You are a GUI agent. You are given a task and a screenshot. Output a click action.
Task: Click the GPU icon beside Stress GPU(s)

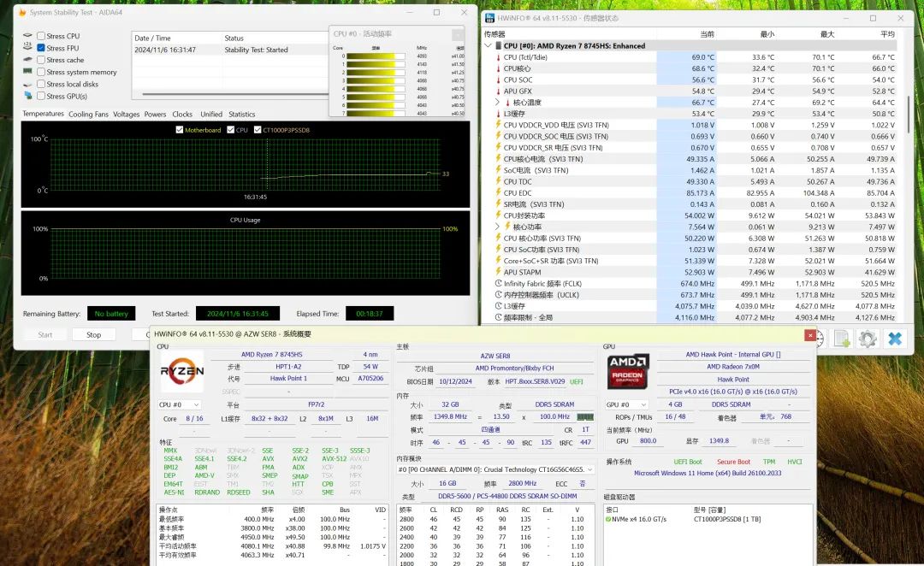point(27,96)
